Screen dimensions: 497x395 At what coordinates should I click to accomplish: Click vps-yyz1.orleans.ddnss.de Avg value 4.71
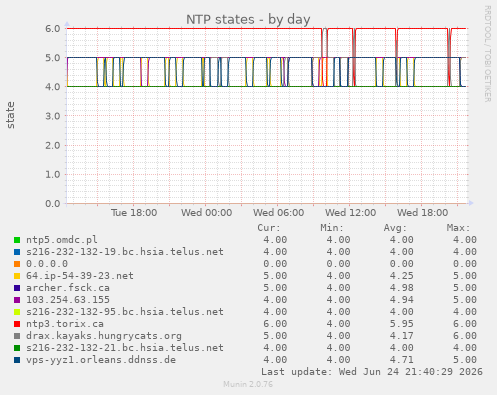401,360
